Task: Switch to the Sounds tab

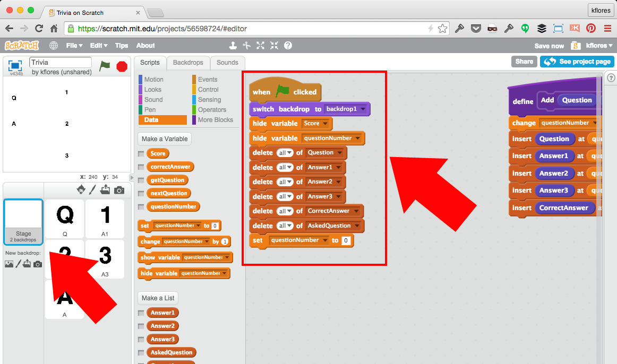Action: [227, 63]
